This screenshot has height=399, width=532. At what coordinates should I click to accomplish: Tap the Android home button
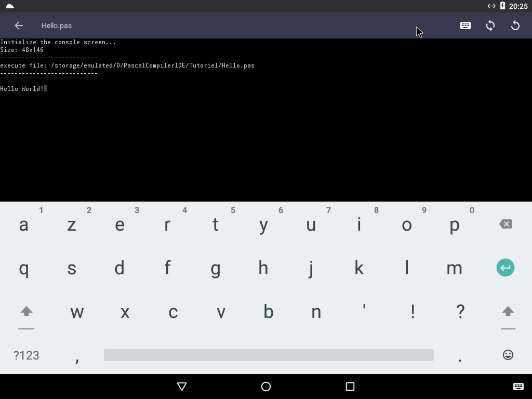click(x=266, y=387)
